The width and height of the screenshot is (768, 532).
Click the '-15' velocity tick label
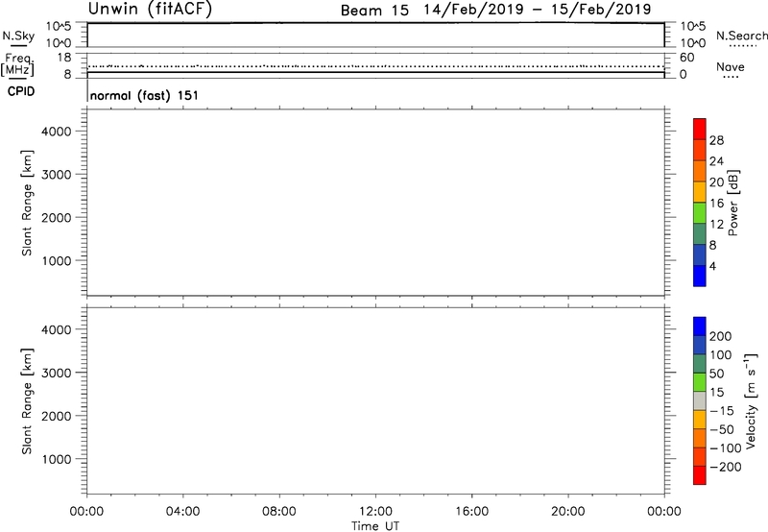722,411
